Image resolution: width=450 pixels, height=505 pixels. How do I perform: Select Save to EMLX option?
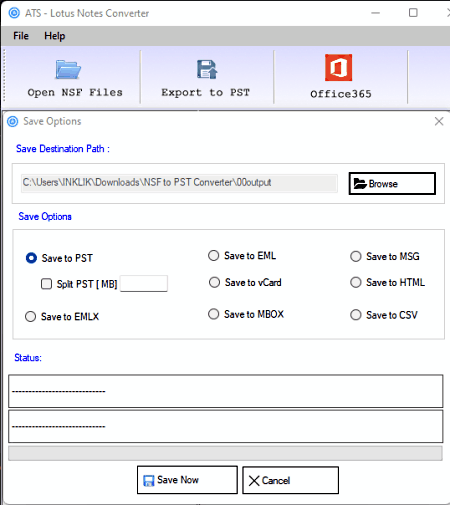(30, 316)
